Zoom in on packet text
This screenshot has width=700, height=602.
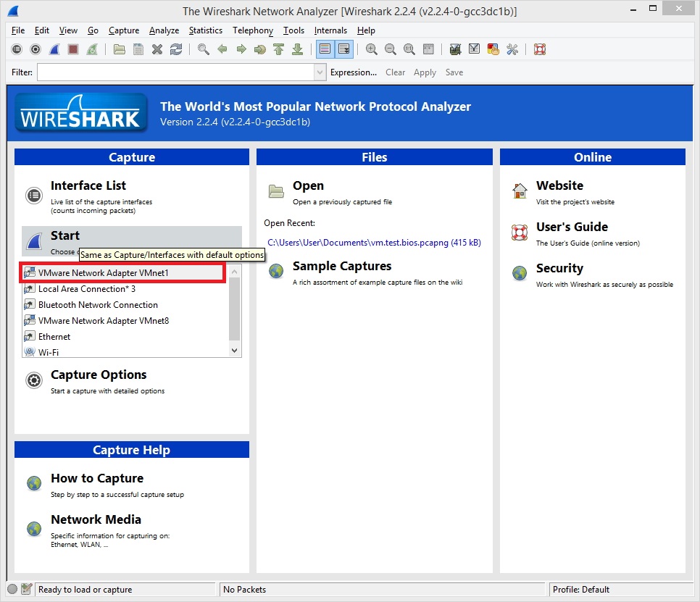(x=372, y=49)
